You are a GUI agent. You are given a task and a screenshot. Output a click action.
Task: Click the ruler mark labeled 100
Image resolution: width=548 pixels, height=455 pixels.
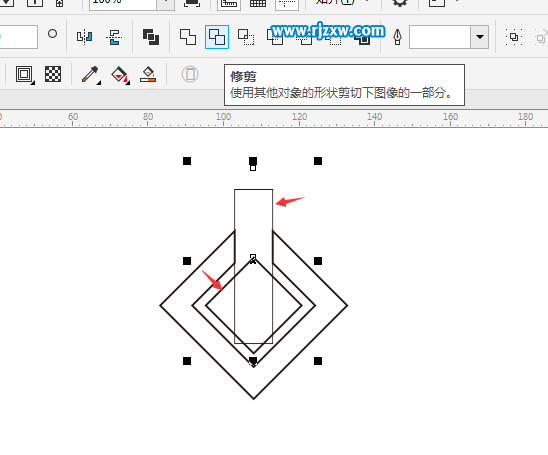[x=223, y=117]
